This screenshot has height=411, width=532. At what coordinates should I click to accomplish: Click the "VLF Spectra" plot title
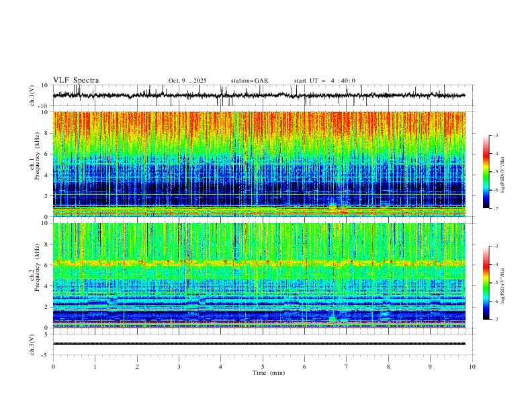click(x=76, y=81)
